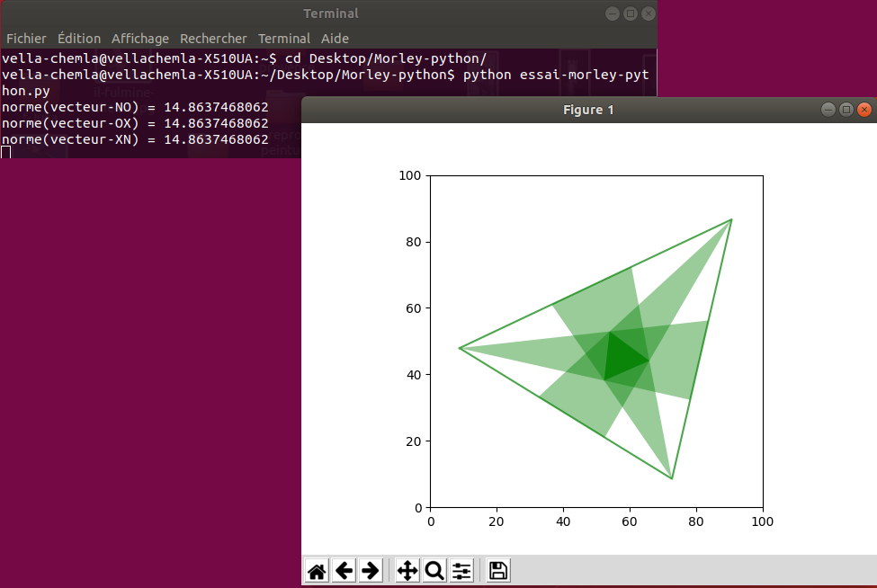The image size is (877, 588).
Task: Open the Rechercher menu
Action: tap(213, 39)
